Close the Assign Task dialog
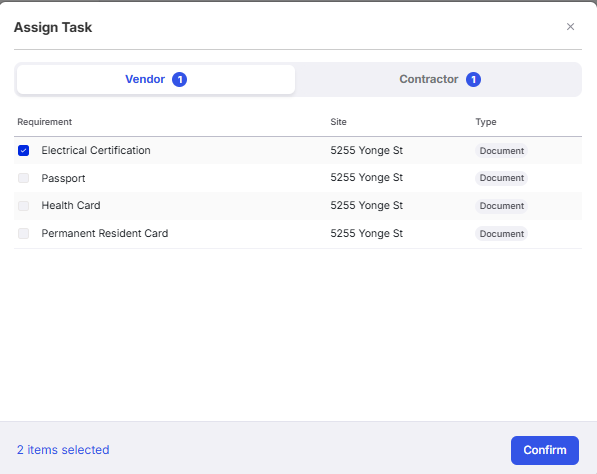The image size is (597, 474). 570,27
